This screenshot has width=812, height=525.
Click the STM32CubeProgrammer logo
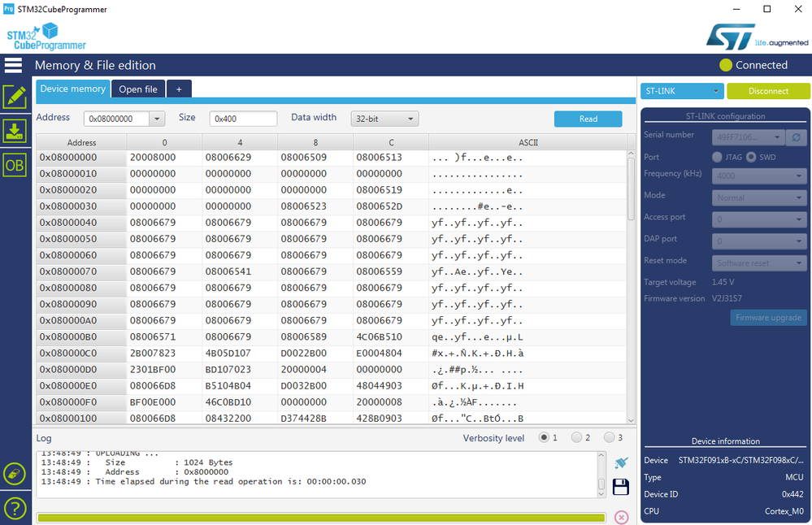[46, 37]
